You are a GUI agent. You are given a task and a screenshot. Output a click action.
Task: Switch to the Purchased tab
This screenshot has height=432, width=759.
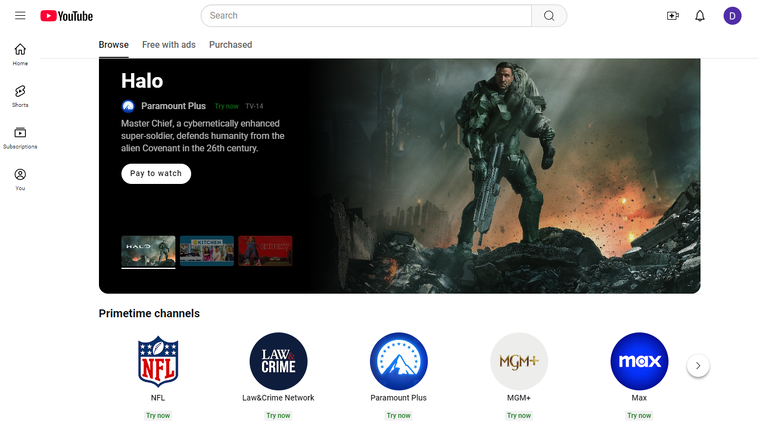click(230, 45)
